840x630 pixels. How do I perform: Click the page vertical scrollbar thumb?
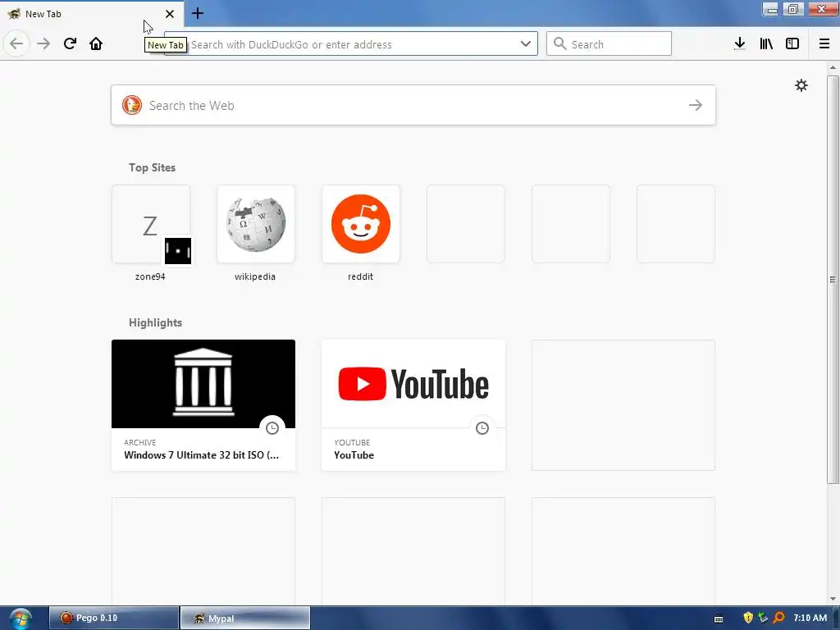pyautogui.click(x=833, y=279)
